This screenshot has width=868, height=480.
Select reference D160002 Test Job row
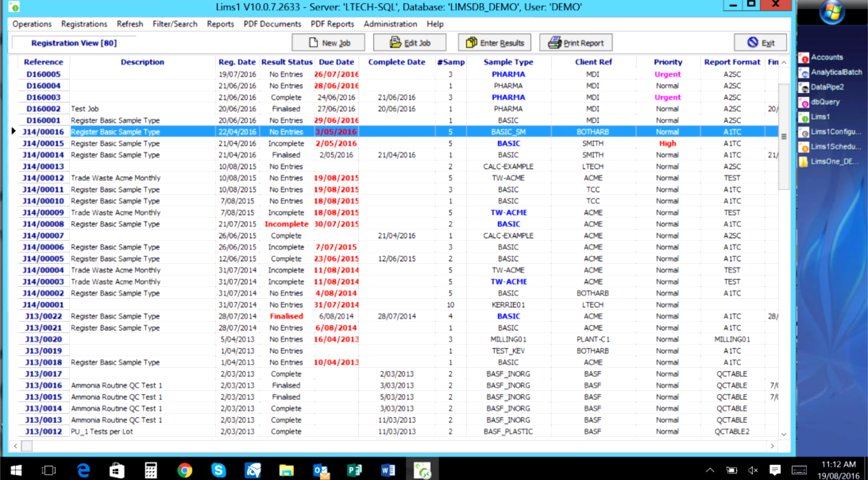[398, 109]
